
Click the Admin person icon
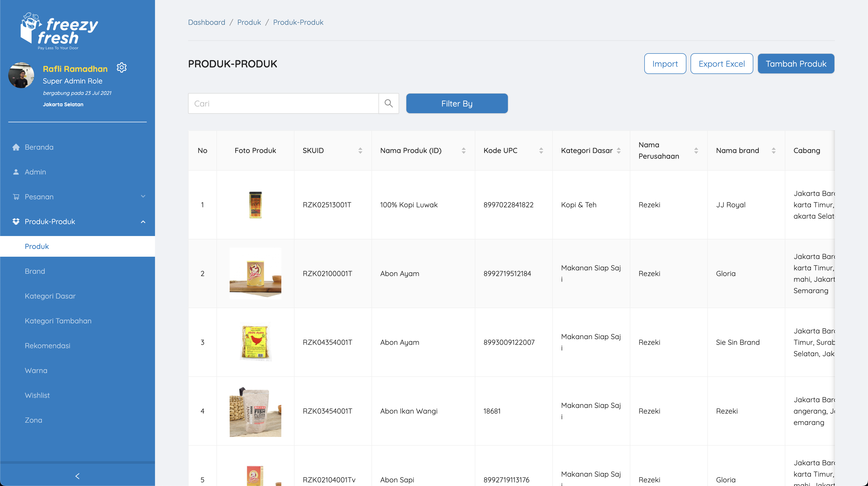click(16, 172)
